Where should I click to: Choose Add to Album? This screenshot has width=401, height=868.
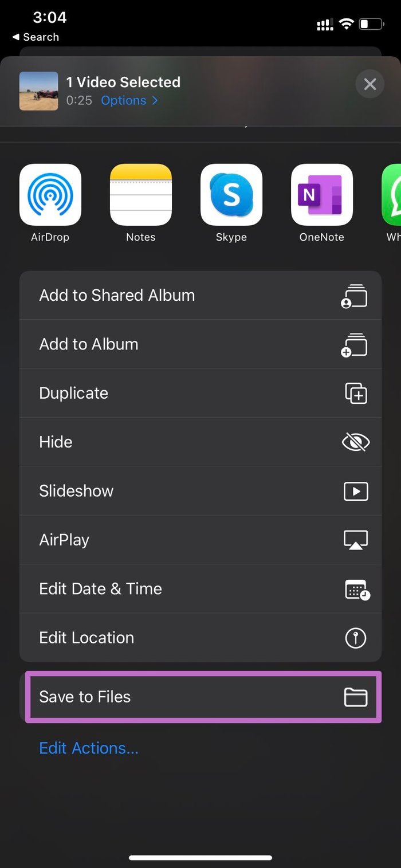pyautogui.click(x=200, y=344)
